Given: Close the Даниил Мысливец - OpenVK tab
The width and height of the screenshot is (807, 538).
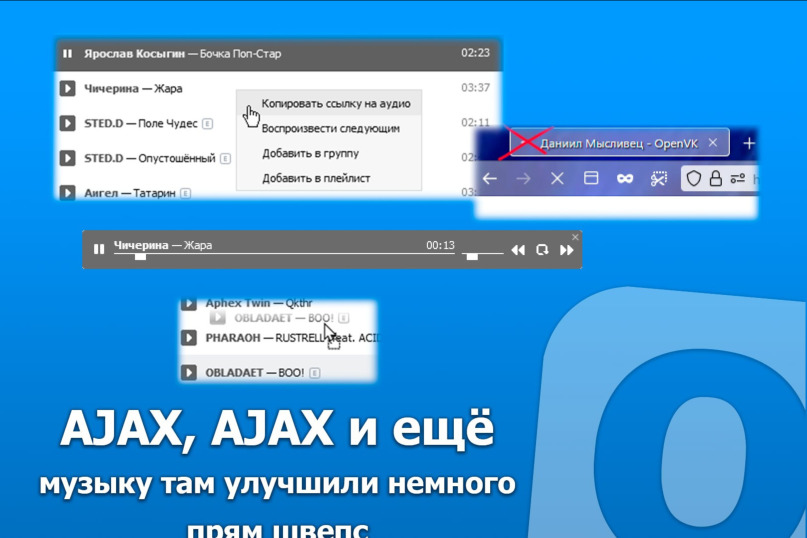Looking at the screenshot, I should pyautogui.click(x=713, y=143).
